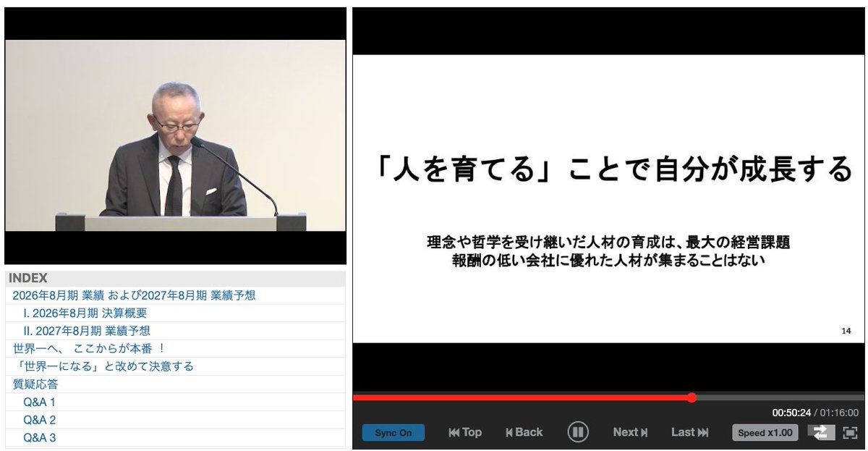Open index item 世界一へ、ここからが本番！
The width and height of the screenshot is (868, 451).
[89, 348]
